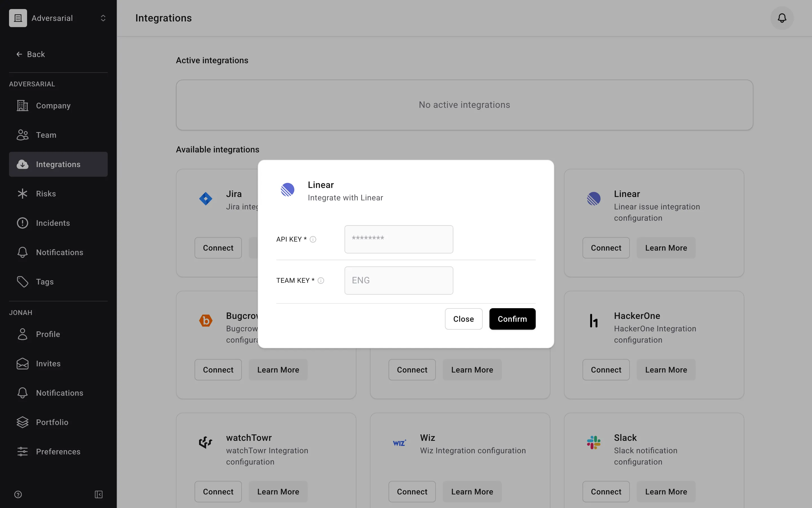This screenshot has height=508, width=812.
Task: Click the 'Active integrations' heading
Action: (212, 60)
